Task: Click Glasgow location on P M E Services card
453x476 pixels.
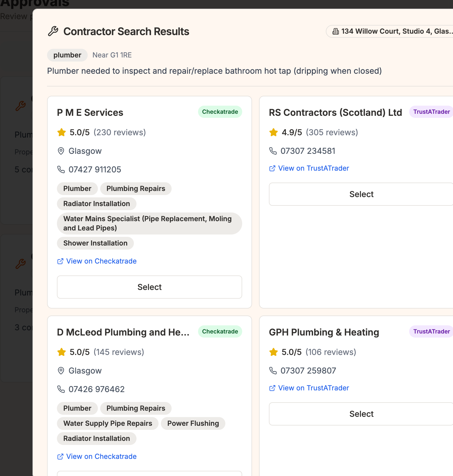Action: [x=85, y=151]
